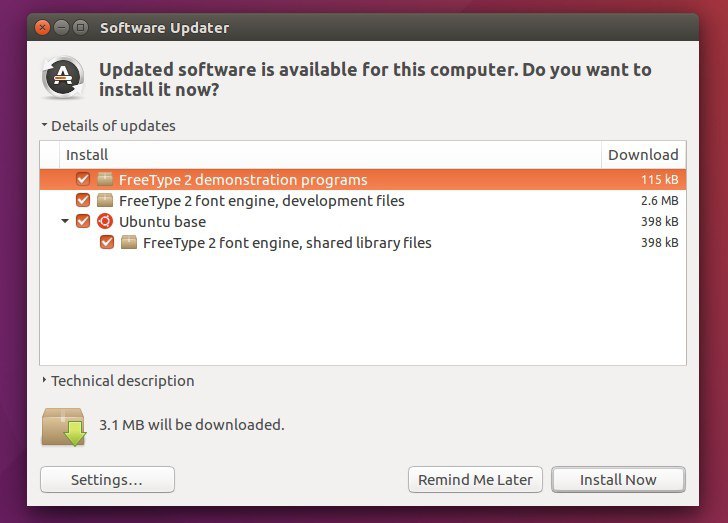
Task: Uncheck FreeType 2 demonstration programs checkbox
Action: pyautogui.click(x=83, y=180)
